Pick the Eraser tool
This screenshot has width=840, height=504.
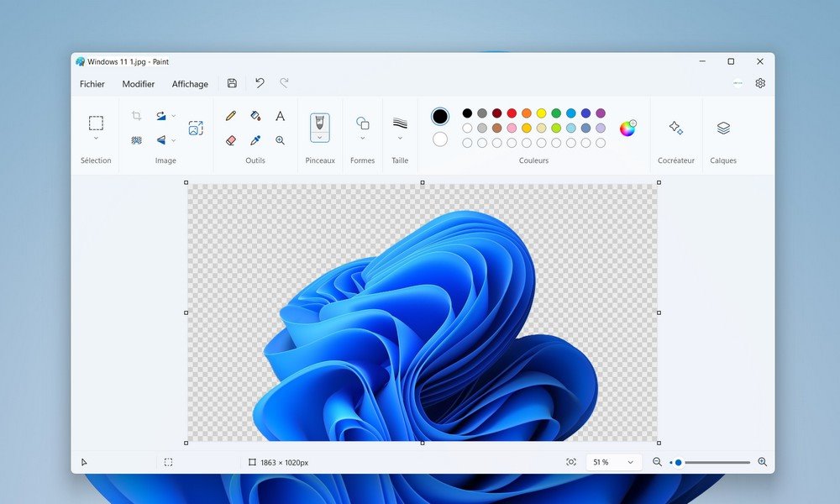point(231,140)
